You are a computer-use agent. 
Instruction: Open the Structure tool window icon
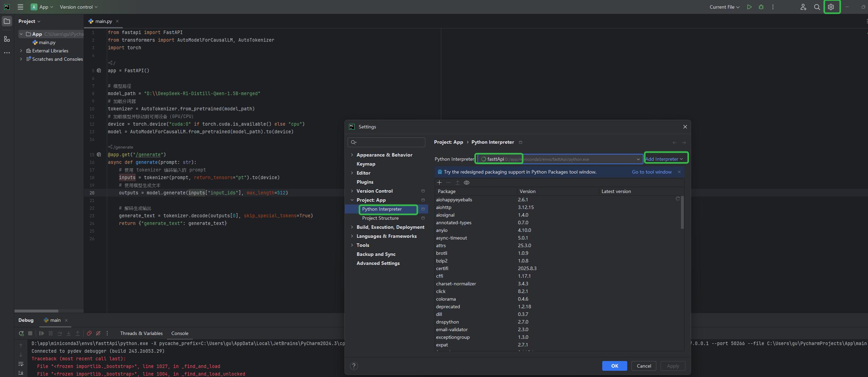click(x=7, y=39)
